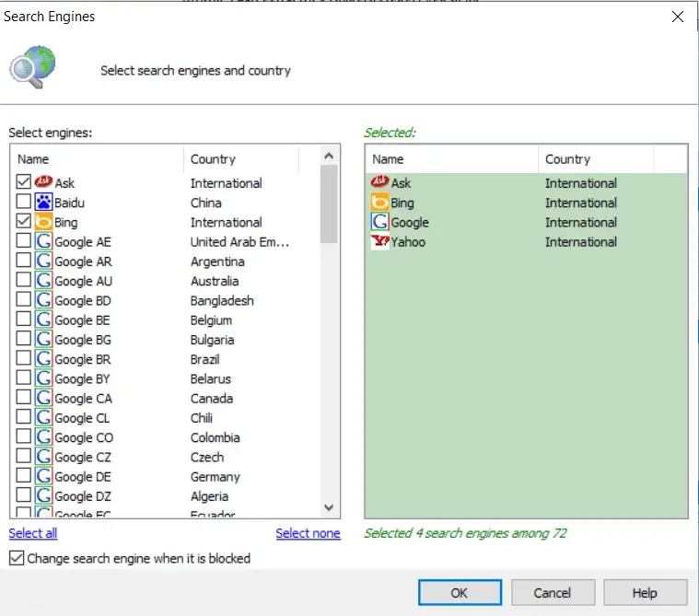The width and height of the screenshot is (699, 616).
Task: Click the Google AU icon
Action: click(x=43, y=280)
